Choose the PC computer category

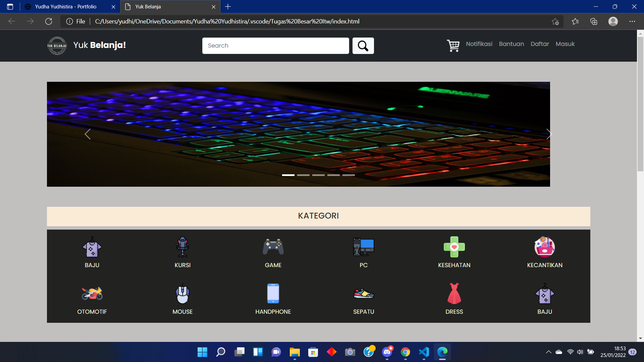(x=364, y=252)
